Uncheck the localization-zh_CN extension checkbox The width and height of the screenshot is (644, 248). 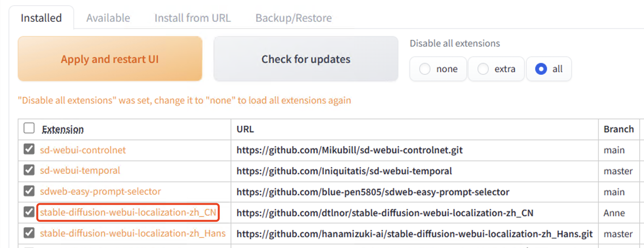coord(29,212)
